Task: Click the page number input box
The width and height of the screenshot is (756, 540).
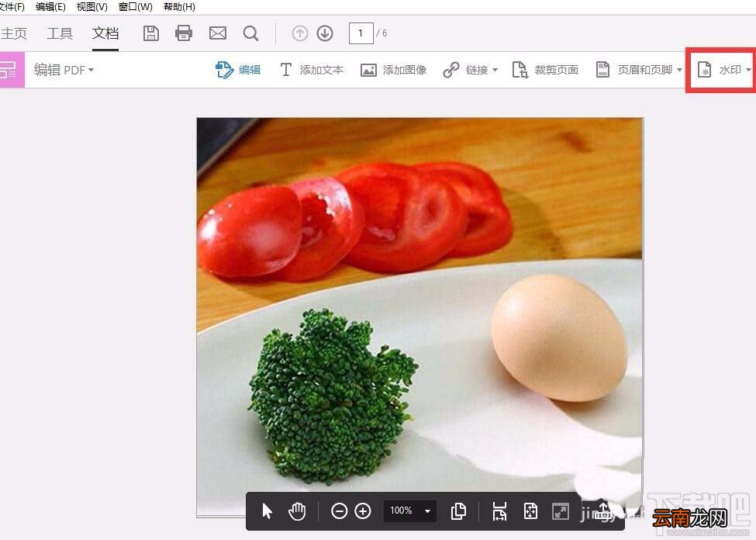Action: tap(361, 33)
